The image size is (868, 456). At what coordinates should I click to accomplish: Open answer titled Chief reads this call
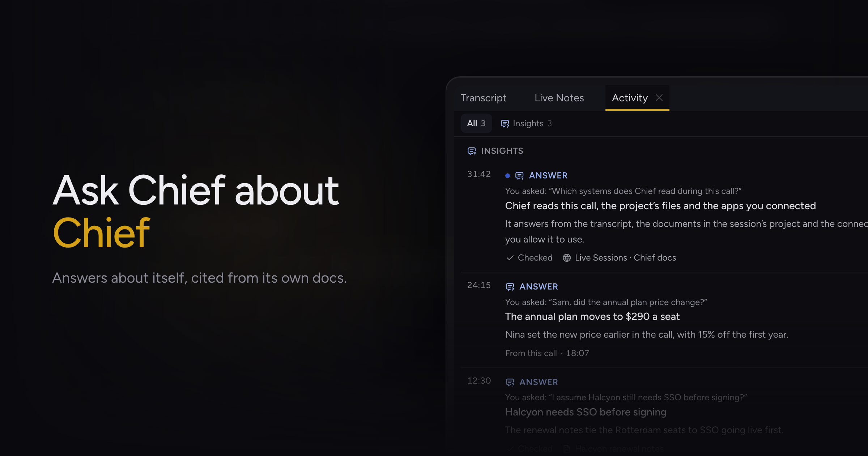(x=660, y=206)
